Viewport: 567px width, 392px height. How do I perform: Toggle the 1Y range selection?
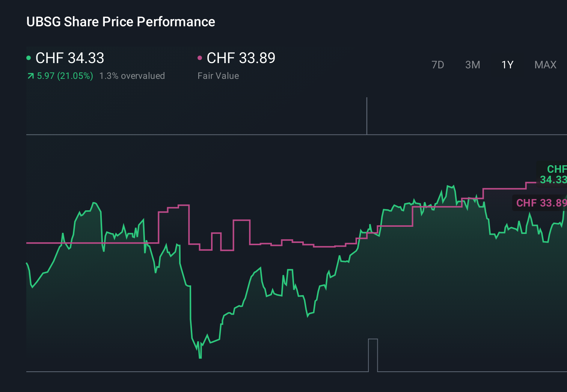tap(507, 65)
